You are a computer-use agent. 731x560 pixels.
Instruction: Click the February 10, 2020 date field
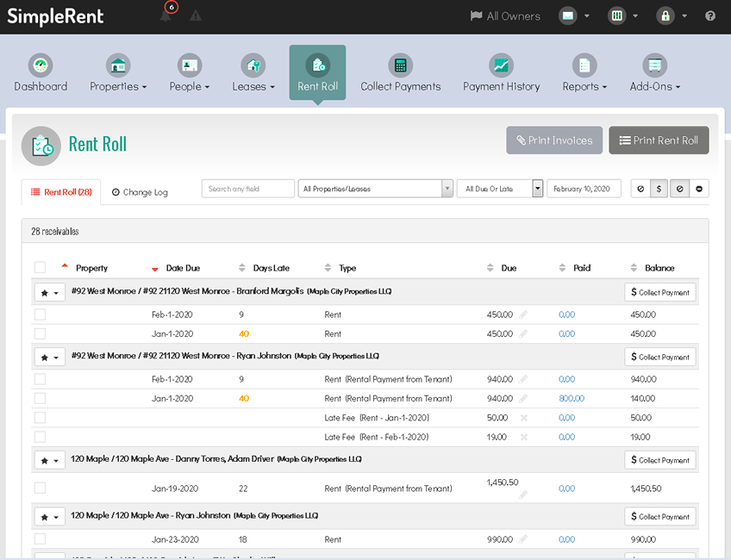pos(584,189)
